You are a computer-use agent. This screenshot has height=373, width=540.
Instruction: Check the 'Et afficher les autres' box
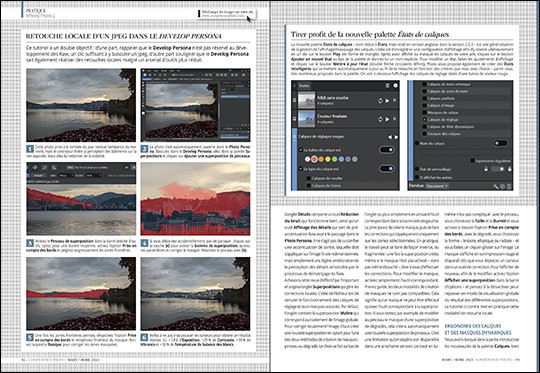[x=417, y=177]
